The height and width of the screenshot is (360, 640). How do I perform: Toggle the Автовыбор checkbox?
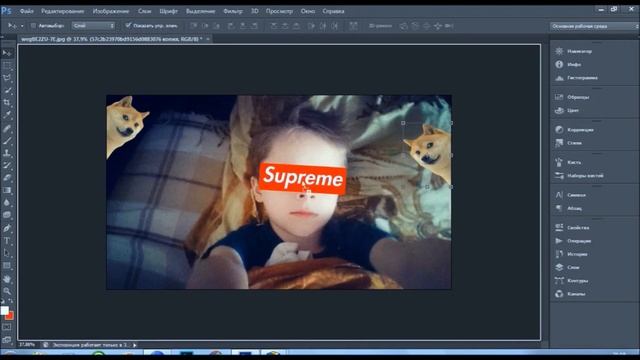(x=33, y=26)
